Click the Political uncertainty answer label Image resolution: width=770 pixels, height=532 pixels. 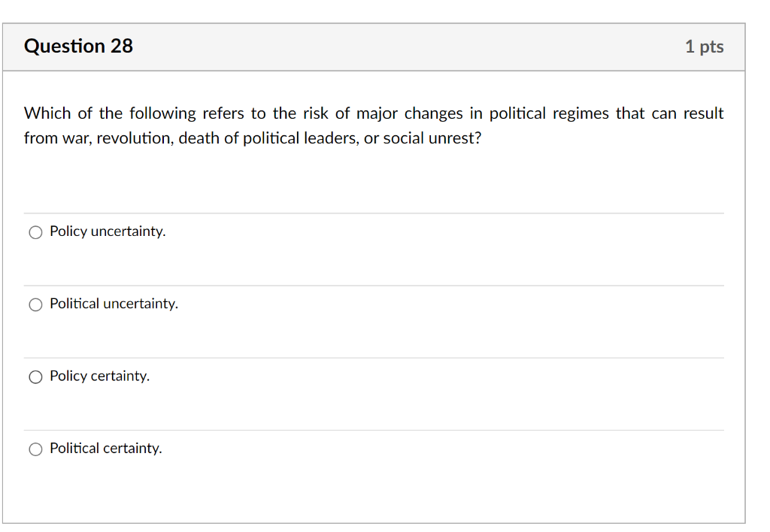(x=113, y=304)
